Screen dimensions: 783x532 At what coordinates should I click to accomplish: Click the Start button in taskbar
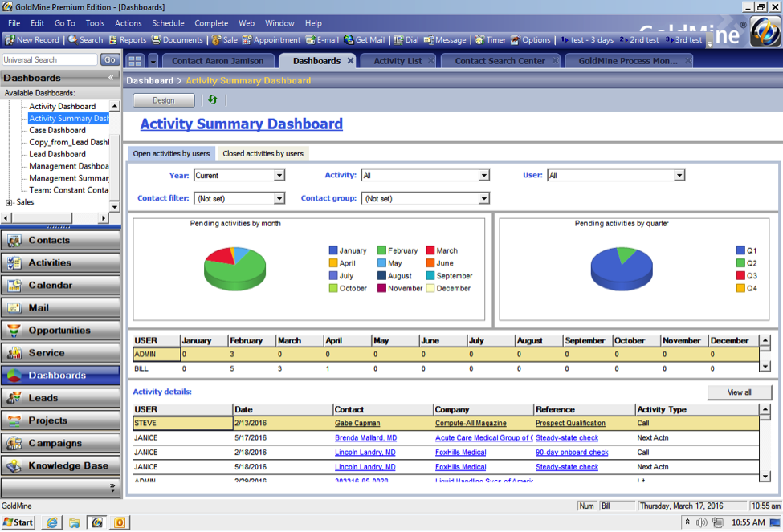pyautogui.click(x=18, y=522)
